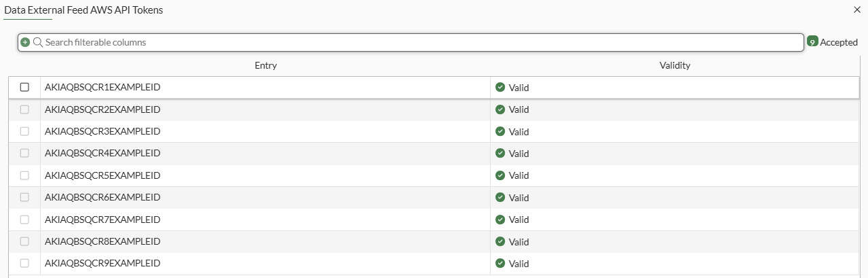Select the checkbox for AKIAQBSQCR4EXAMPLEID
Screen dimensions: 868x278
pyautogui.click(x=24, y=153)
